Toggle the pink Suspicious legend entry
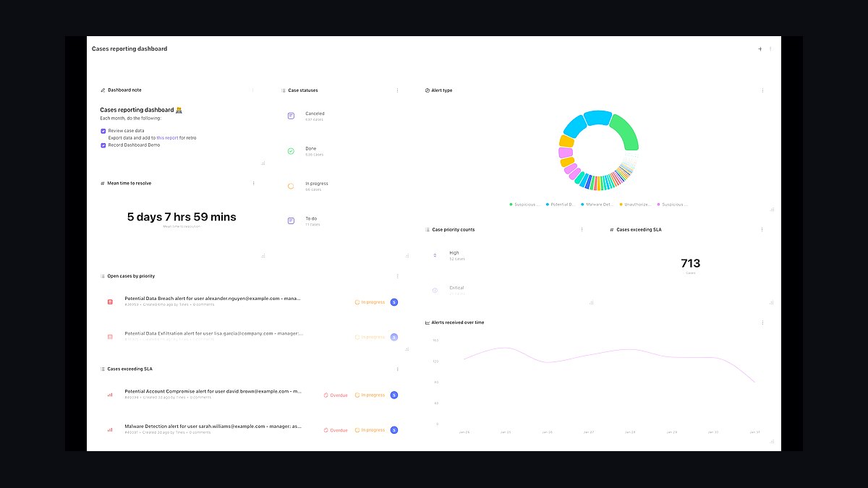 tap(672, 205)
